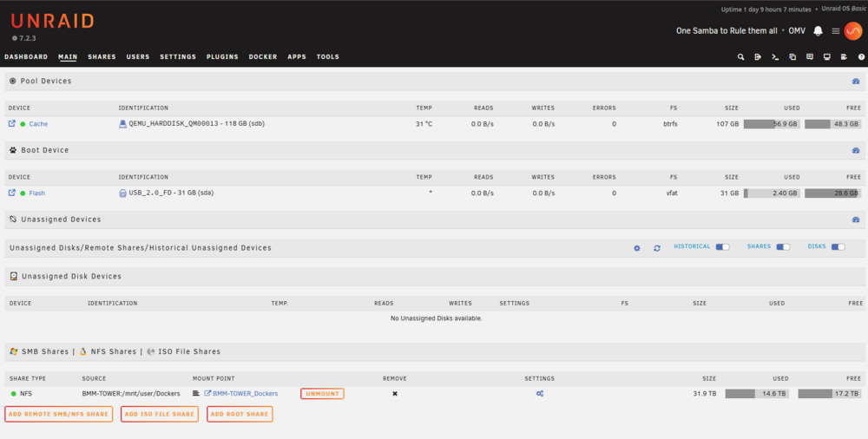Click Flash free 28.6 GB usage bar
This screenshot has height=439, width=868.
point(832,193)
